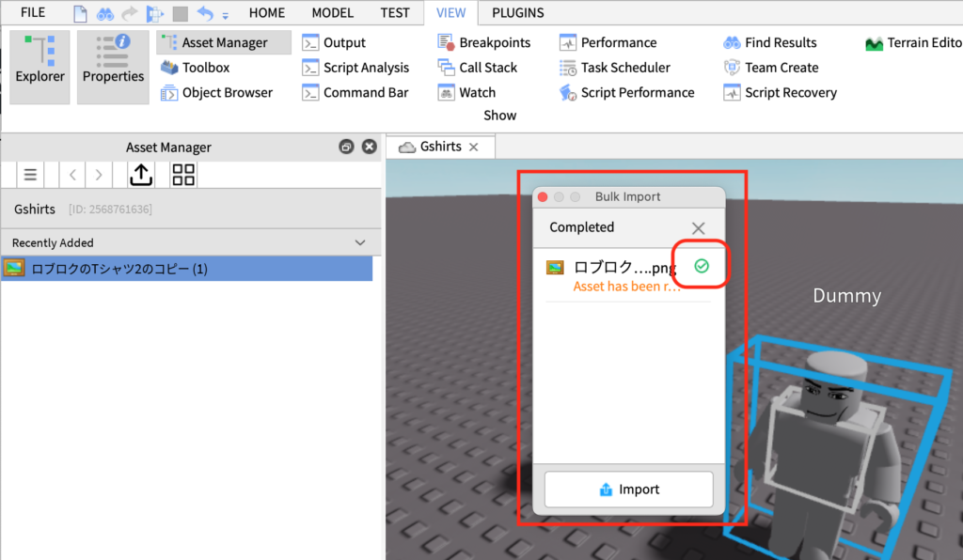Open the Watch window
Screen dimensions: 963x560
pyautogui.click(x=466, y=93)
